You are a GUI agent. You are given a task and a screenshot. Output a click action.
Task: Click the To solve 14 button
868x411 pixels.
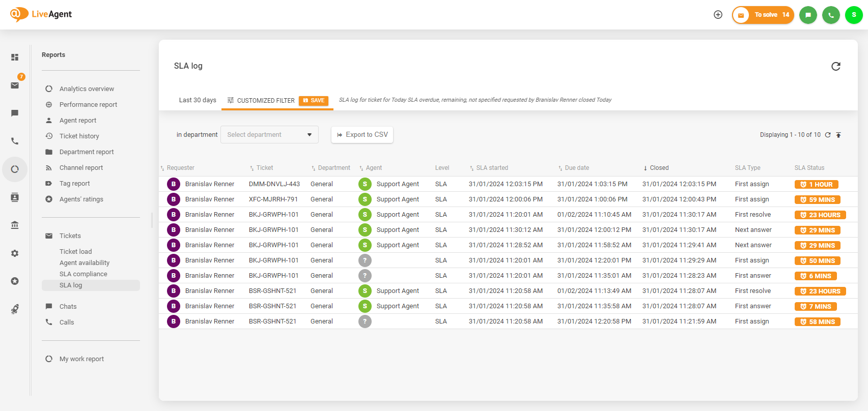763,15
